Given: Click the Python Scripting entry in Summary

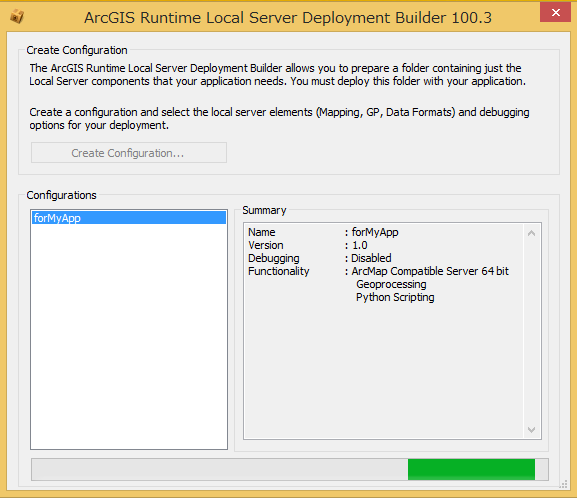Looking at the screenshot, I should (395, 297).
